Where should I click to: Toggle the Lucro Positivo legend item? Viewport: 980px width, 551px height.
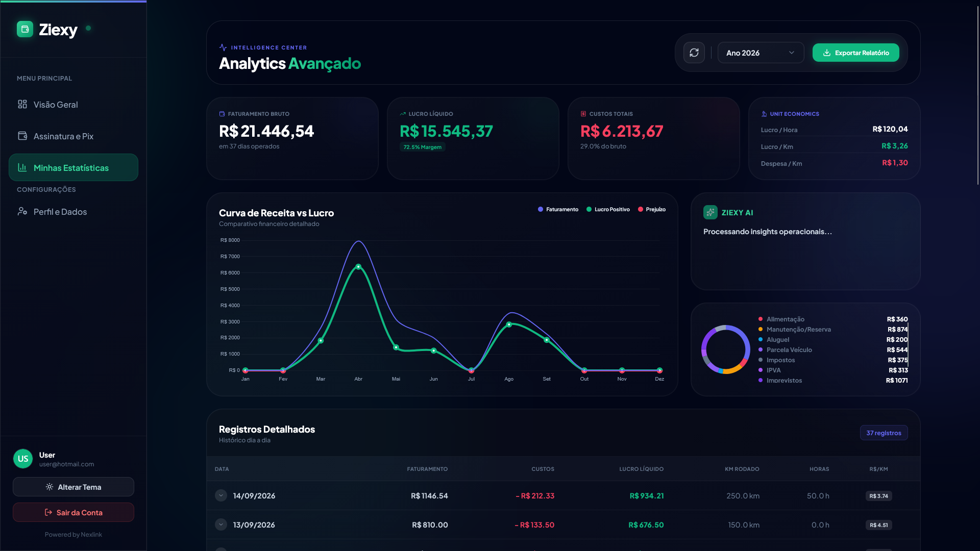(608, 209)
